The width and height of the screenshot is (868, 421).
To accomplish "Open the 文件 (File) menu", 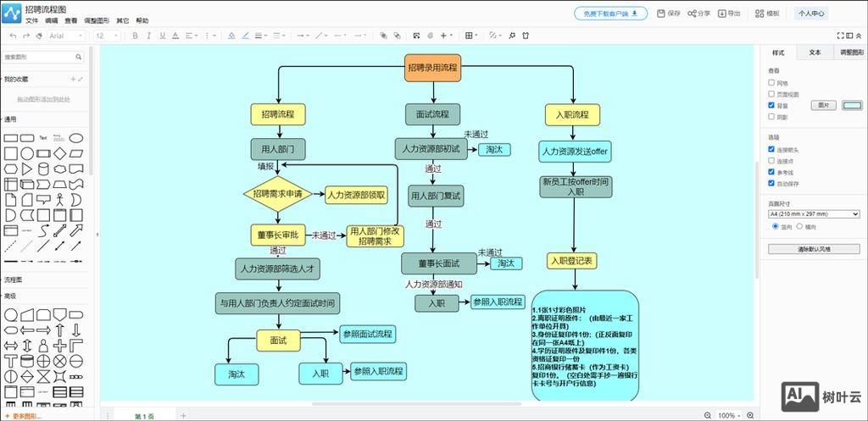I will click(31, 20).
